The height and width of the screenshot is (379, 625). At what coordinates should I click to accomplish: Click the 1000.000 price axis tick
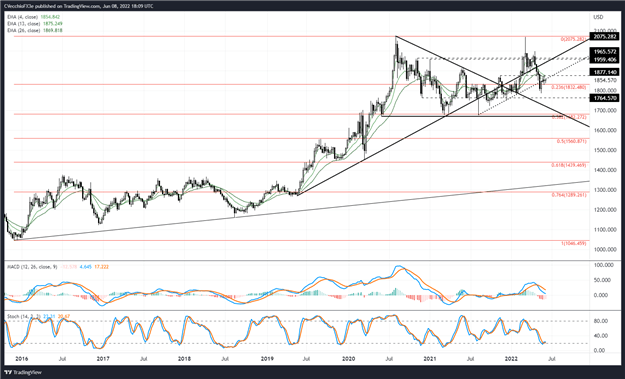[605, 249]
